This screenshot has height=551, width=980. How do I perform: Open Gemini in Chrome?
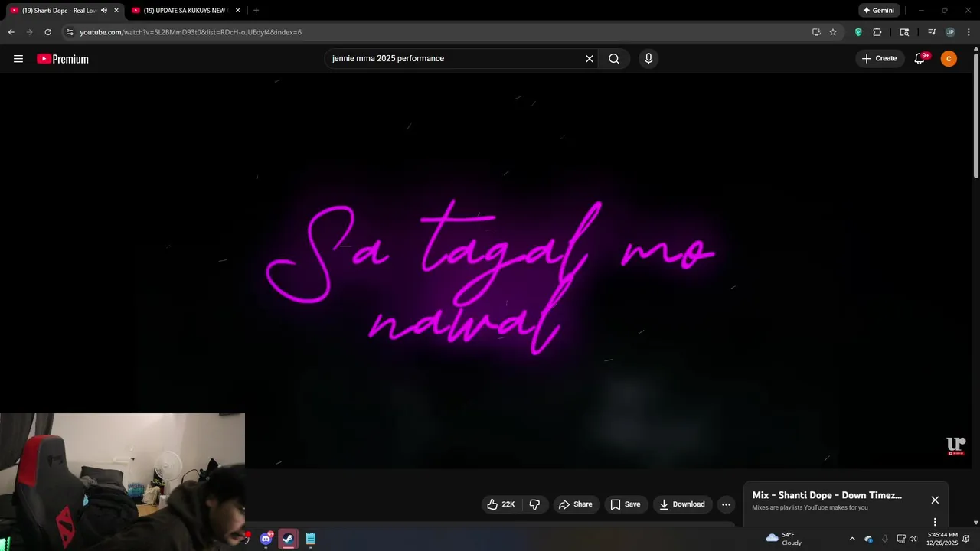pyautogui.click(x=878, y=11)
